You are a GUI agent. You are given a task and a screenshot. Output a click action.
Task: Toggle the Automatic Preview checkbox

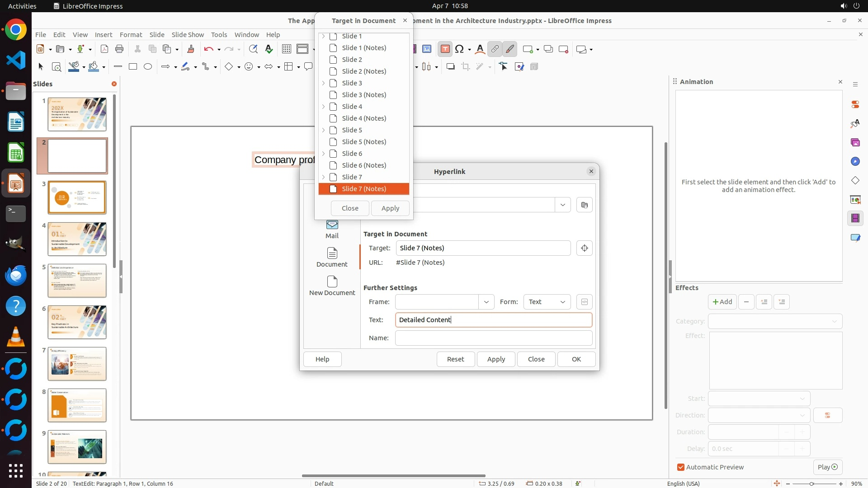681,467
